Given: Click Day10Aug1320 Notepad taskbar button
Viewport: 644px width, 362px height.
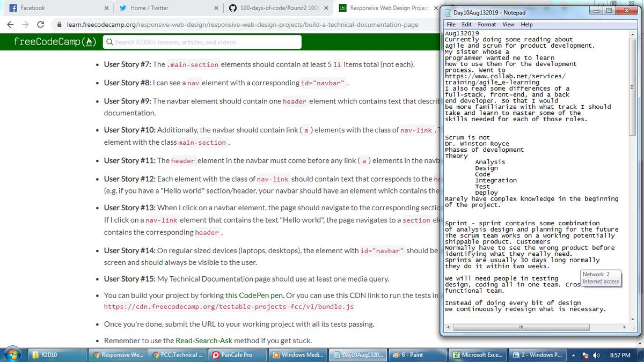Looking at the screenshot, I should tap(357, 354).
